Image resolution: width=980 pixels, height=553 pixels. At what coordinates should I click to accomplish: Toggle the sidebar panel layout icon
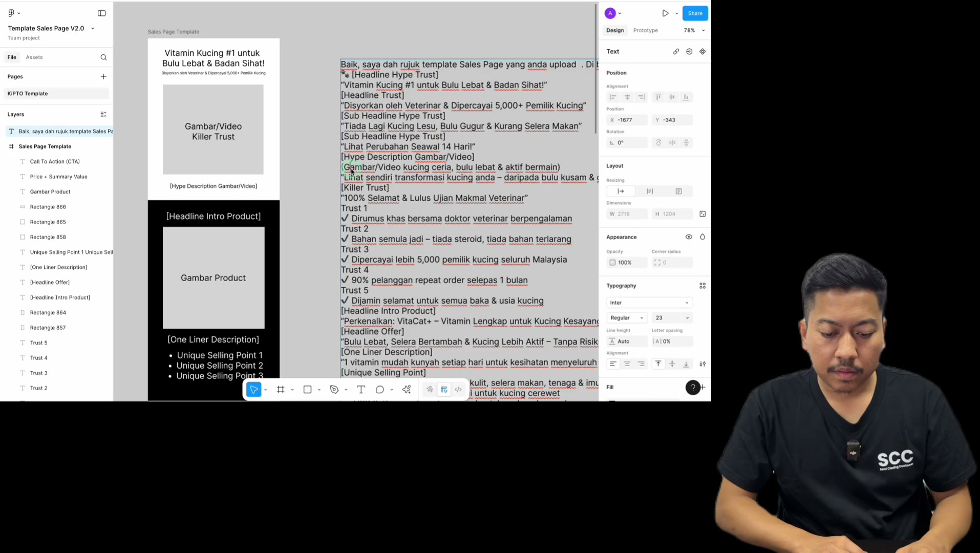click(x=102, y=13)
